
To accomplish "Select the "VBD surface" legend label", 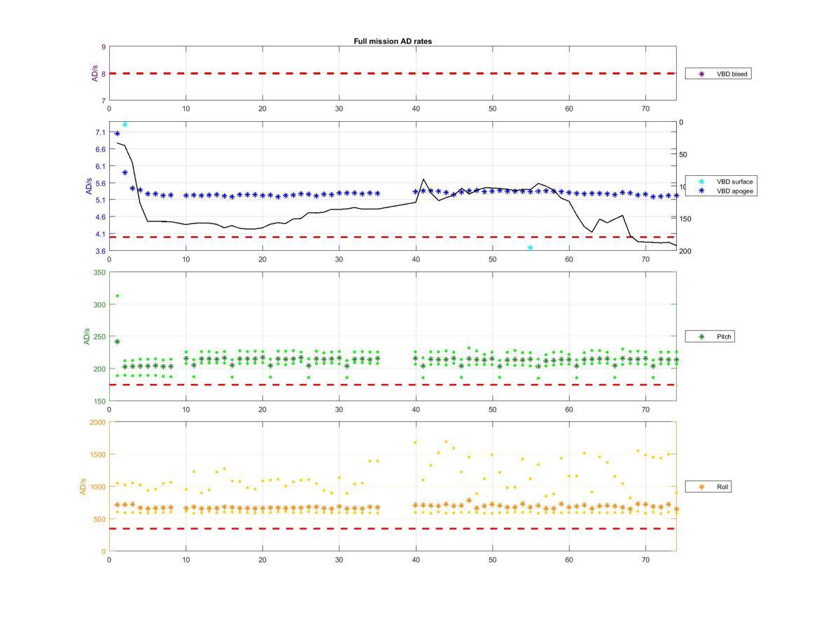I will [x=735, y=181].
